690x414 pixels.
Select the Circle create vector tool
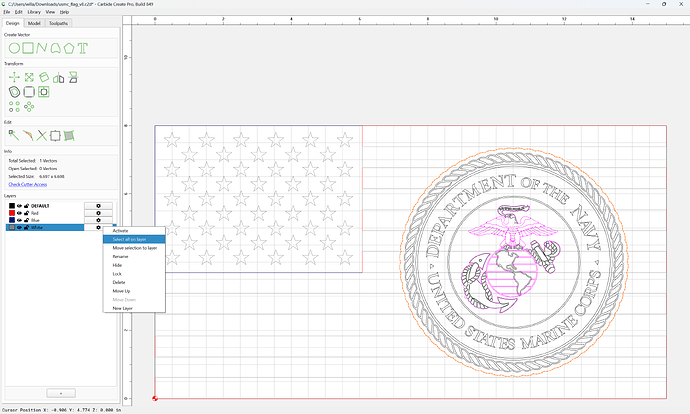14,48
